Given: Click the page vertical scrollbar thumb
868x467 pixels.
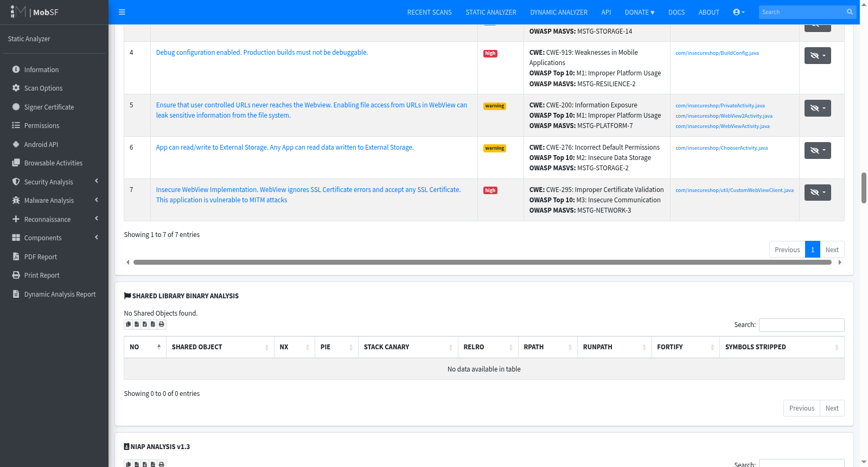Looking at the screenshot, I should 864,188.
